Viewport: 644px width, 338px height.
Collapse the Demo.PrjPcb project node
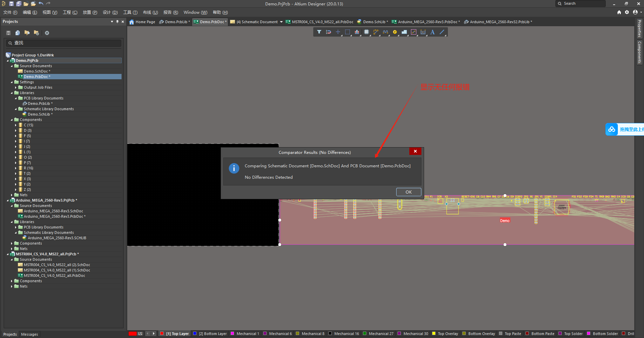8,60
